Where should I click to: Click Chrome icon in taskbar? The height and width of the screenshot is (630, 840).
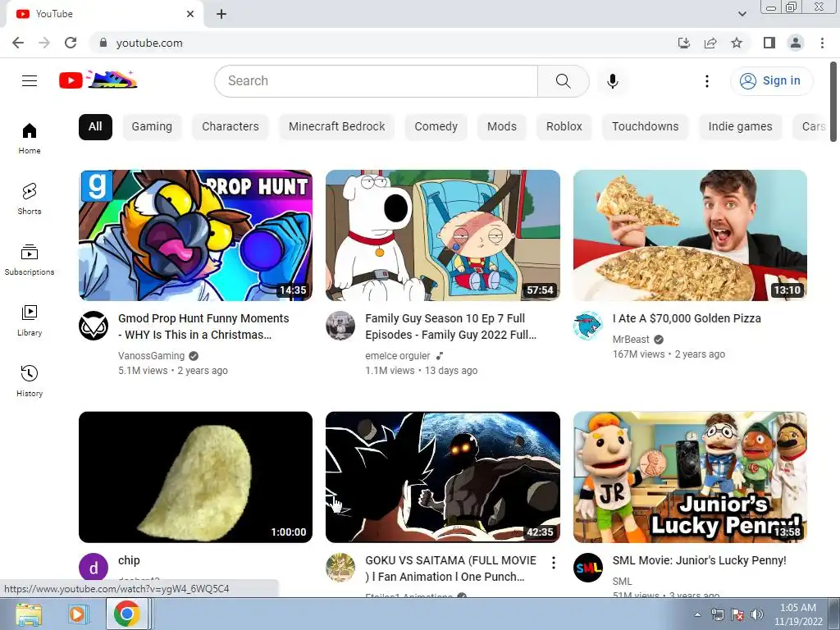126,614
